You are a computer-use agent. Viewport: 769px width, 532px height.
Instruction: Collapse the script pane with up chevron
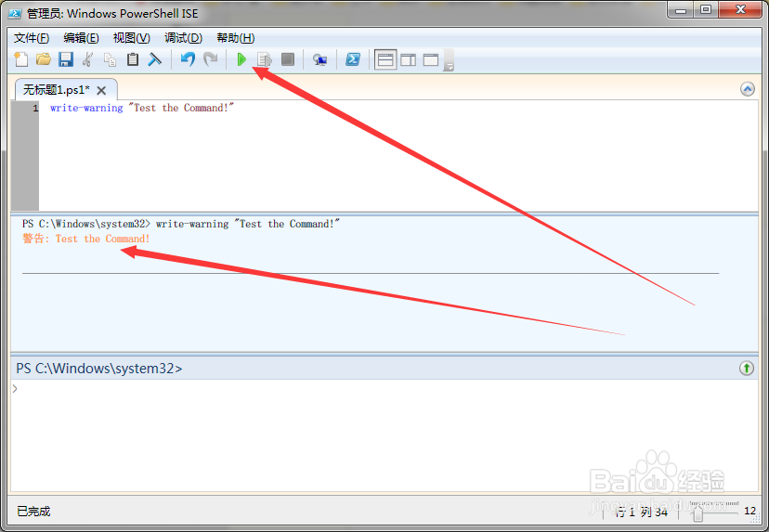click(747, 89)
